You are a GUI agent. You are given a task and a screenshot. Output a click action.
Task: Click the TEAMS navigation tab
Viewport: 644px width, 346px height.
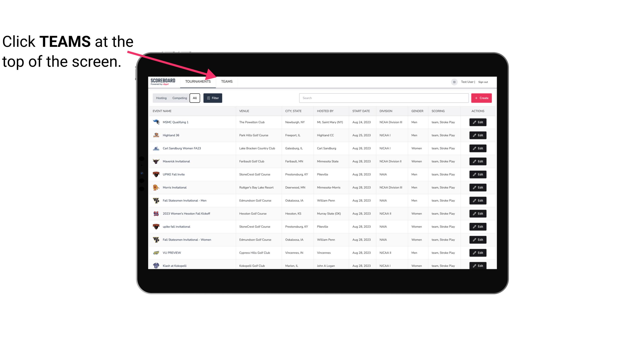[x=226, y=82]
